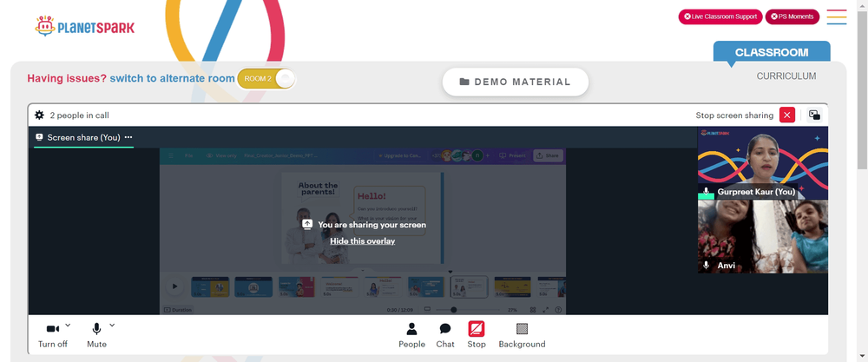The image size is (868, 362).
Task: Open the Chat panel
Action: tap(445, 335)
